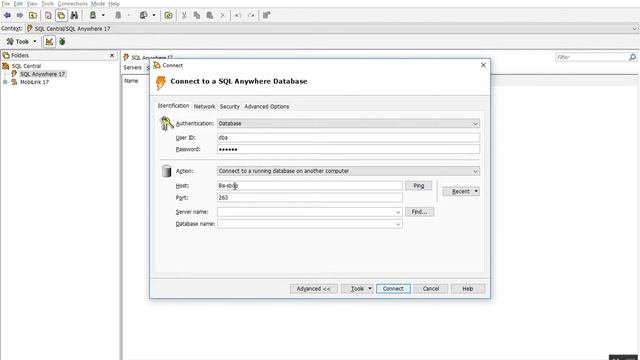Click the Host input field
The width and height of the screenshot is (640, 360).
click(x=309, y=186)
